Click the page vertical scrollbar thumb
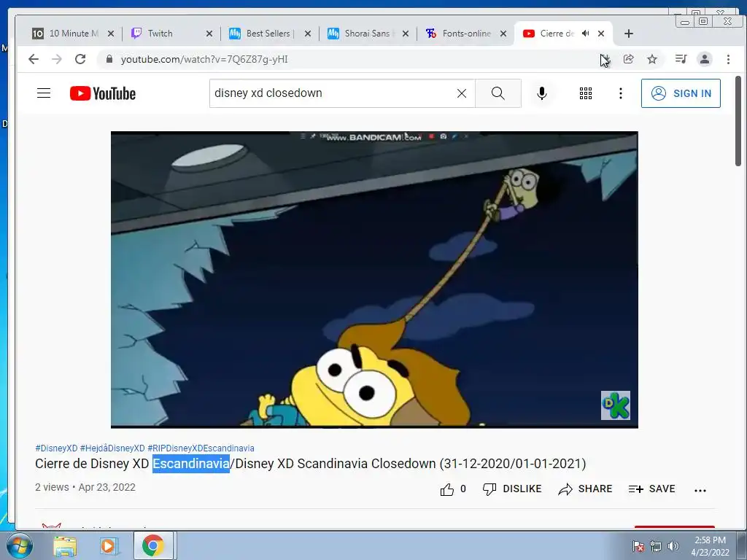Screen dimensions: 747x560 click(x=738, y=120)
